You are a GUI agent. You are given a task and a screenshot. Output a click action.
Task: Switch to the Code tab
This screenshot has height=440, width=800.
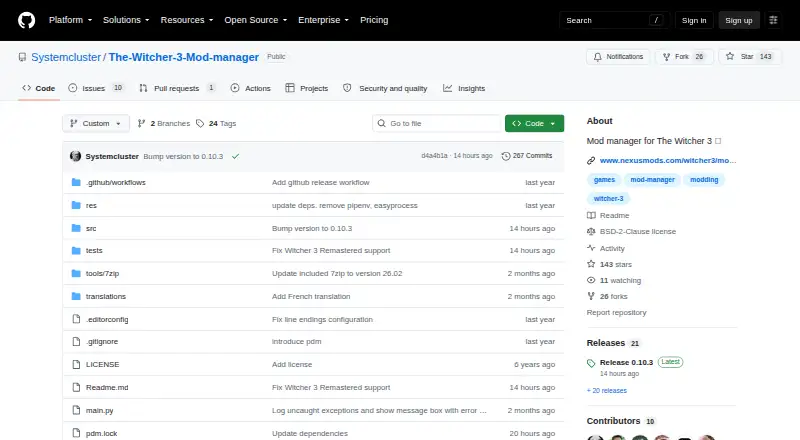pyautogui.click(x=39, y=88)
